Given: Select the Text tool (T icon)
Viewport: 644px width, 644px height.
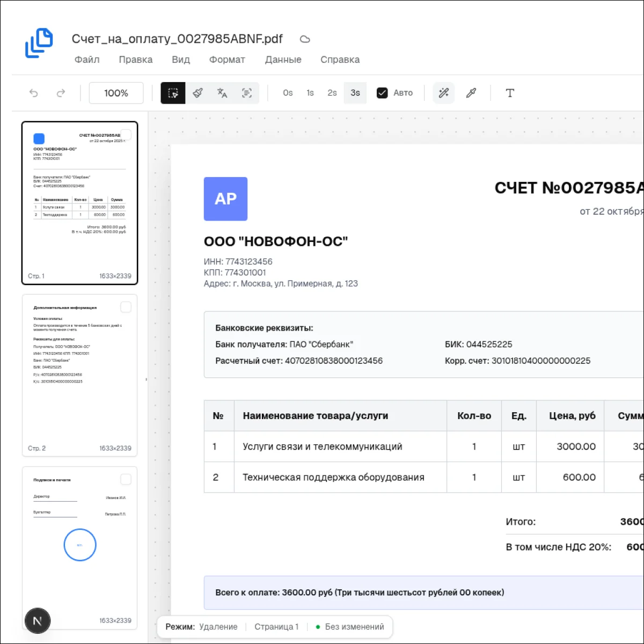Looking at the screenshot, I should (x=510, y=93).
